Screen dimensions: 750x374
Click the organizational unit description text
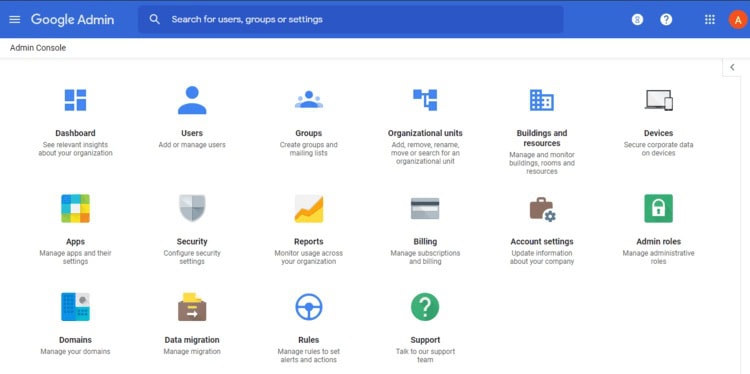click(425, 153)
